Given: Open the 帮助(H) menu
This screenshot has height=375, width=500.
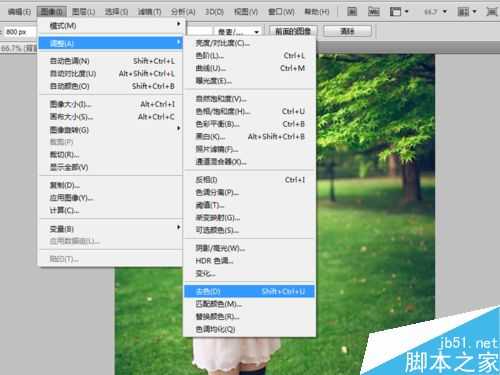Looking at the screenshot, I should [x=317, y=12].
